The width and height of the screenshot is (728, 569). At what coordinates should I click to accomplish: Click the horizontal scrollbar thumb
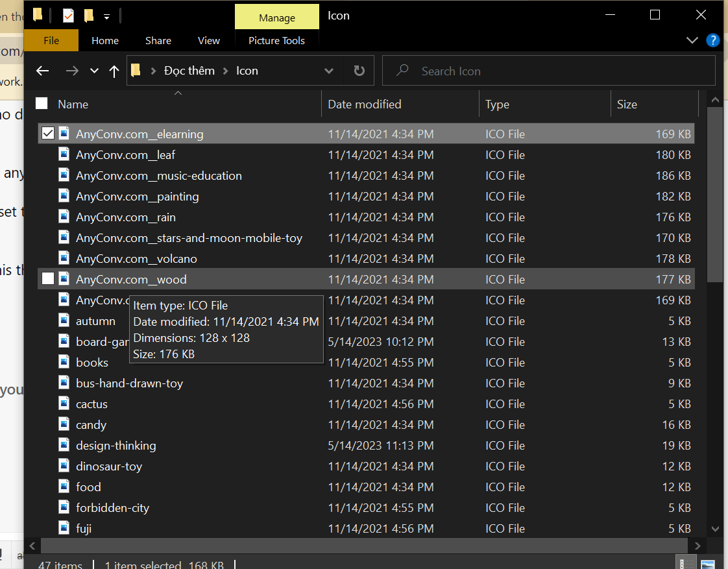click(x=364, y=546)
